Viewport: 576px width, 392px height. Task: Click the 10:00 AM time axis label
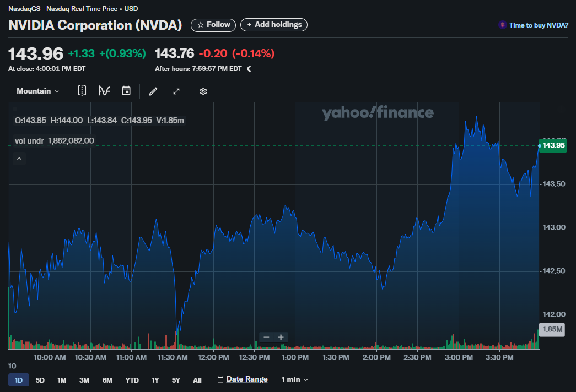coord(50,357)
